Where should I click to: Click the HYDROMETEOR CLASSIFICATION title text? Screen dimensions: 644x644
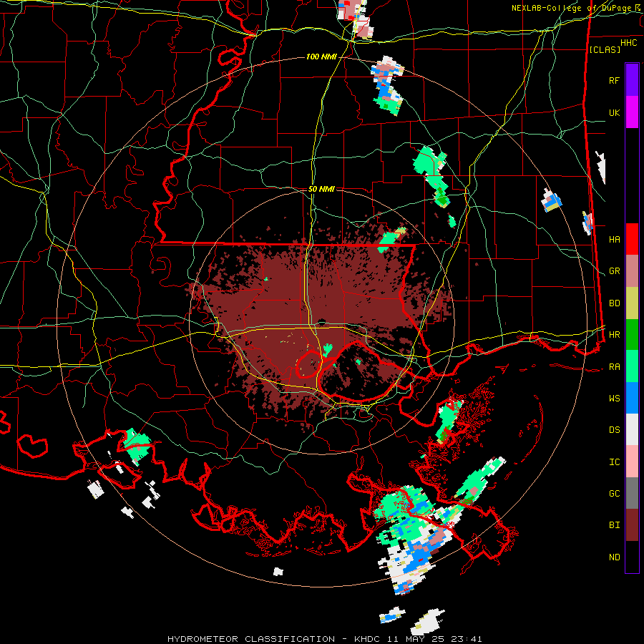251,639
